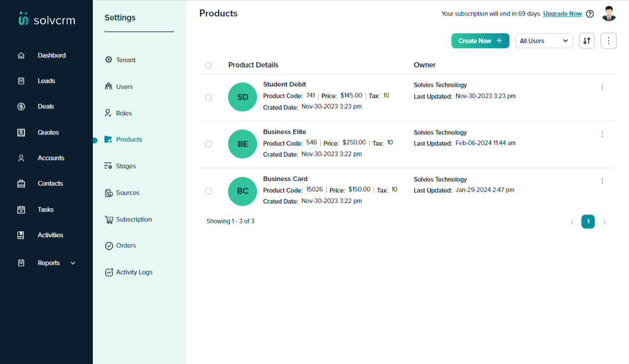Click the sort arrows icon near Create New
Screen dimensions: 629x364
[587, 41]
